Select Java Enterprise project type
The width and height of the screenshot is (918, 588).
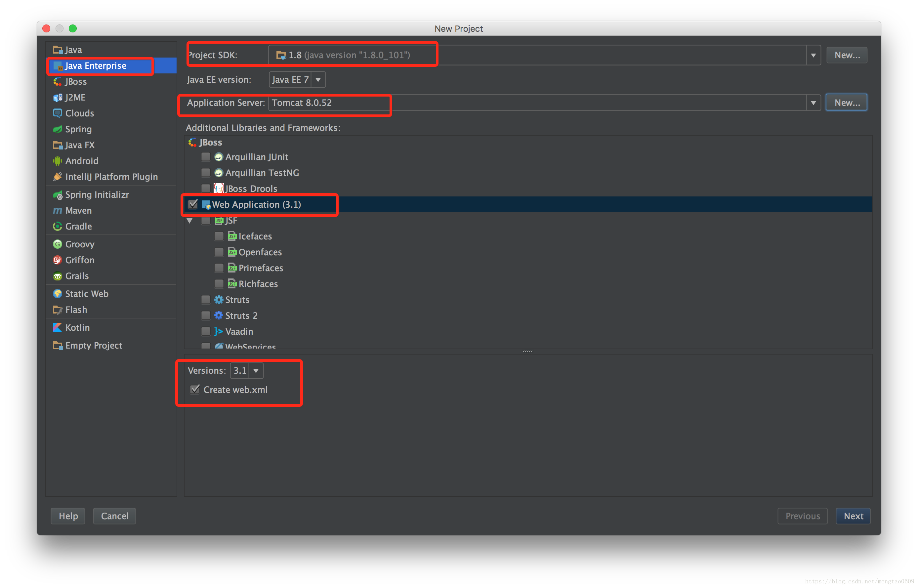coord(111,66)
